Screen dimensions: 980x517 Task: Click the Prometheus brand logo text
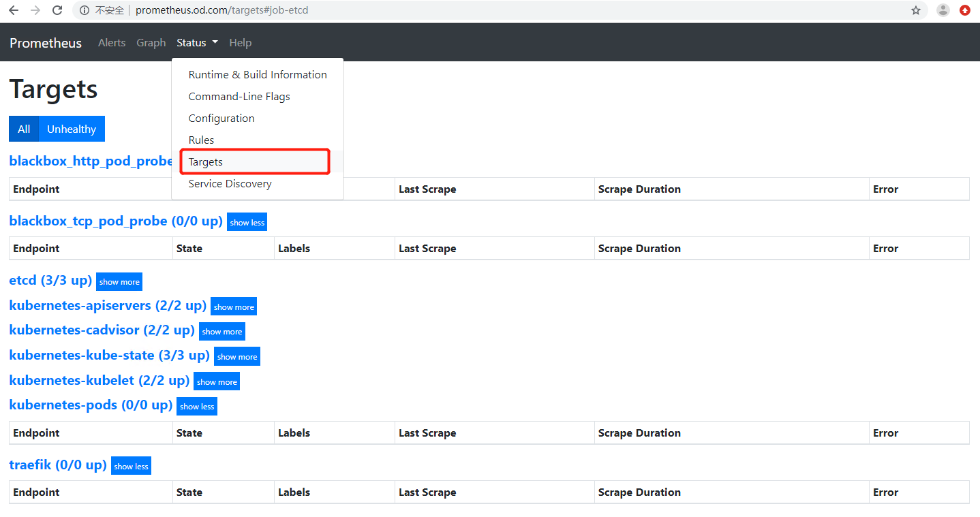pos(46,43)
